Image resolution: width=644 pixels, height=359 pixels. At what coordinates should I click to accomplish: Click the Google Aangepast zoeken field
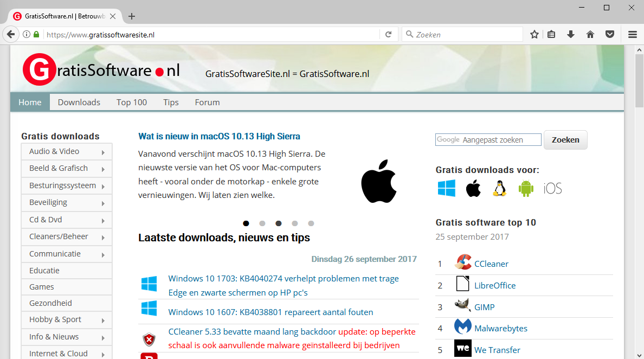(488, 140)
